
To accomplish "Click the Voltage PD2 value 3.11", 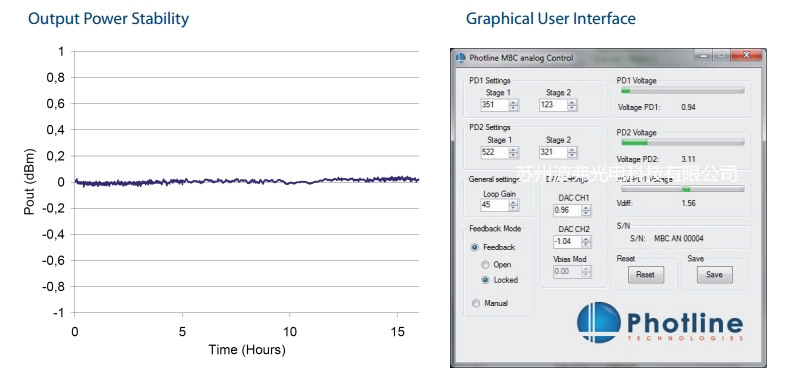I will coord(688,159).
